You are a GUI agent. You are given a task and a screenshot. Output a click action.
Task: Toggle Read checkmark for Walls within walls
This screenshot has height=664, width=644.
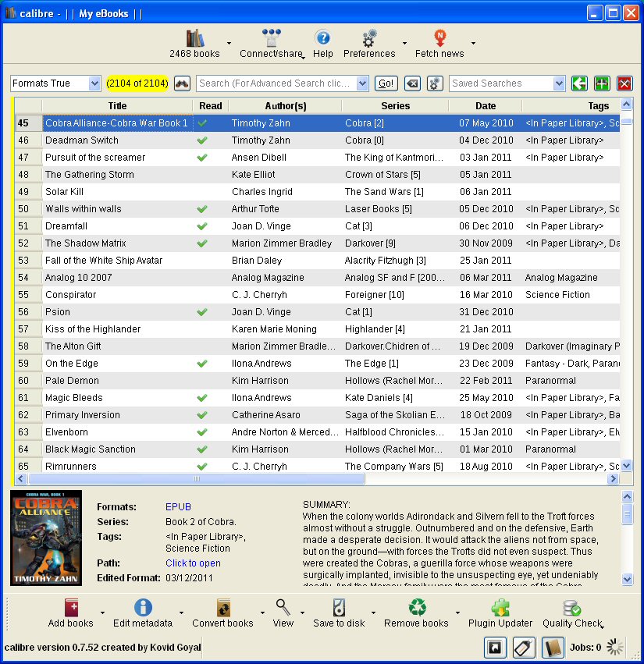coord(202,209)
